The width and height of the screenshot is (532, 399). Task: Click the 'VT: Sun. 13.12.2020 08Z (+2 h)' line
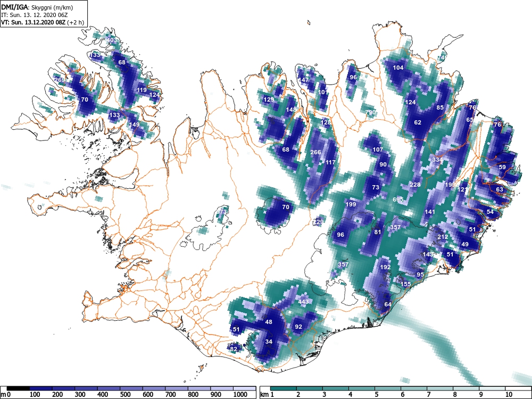click(x=43, y=22)
